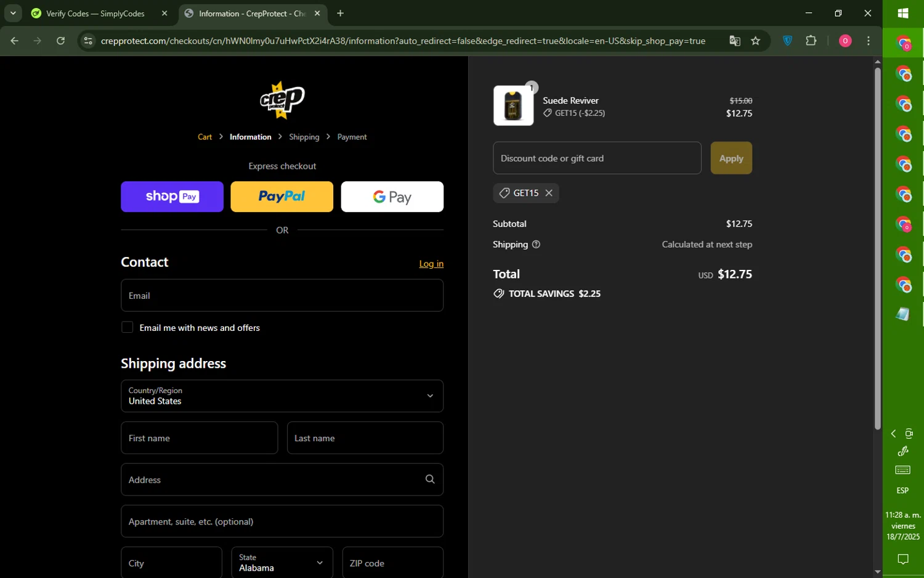Pay with Shop Pay express button
Image resolution: width=924 pixels, height=578 pixels.
[172, 197]
